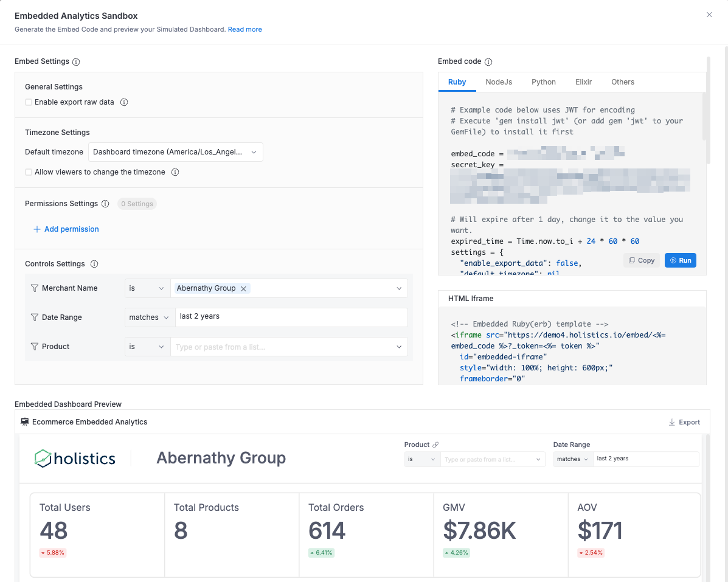Open the preview Date Range matches dropdown
This screenshot has height=582, width=728.
click(573, 459)
